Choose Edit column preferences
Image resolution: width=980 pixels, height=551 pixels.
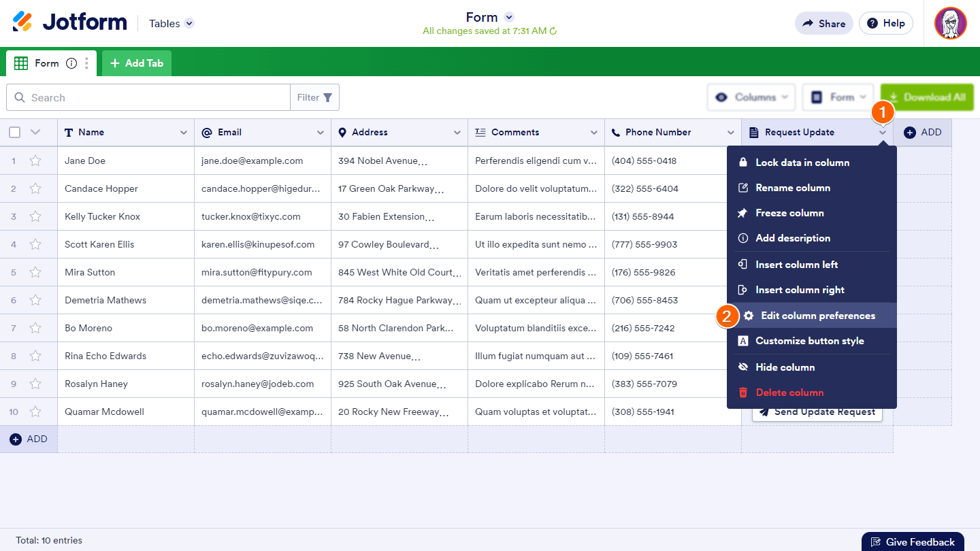(811, 316)
